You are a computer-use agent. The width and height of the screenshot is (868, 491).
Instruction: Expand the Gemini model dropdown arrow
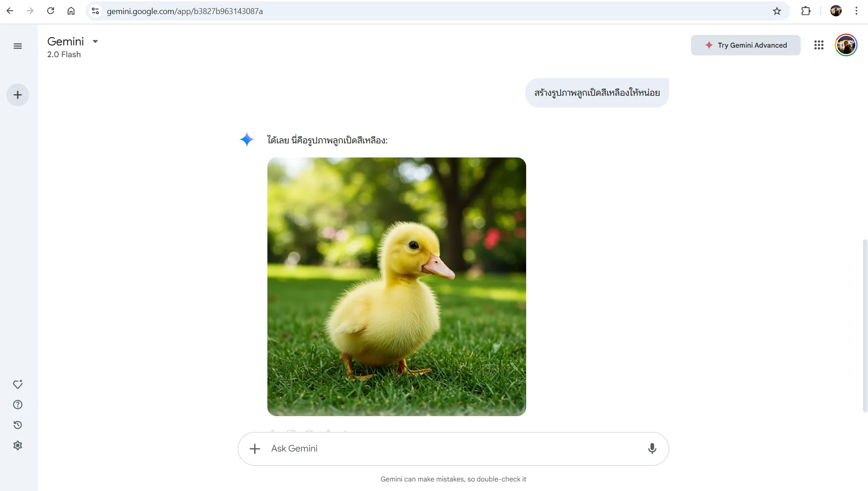95,41
